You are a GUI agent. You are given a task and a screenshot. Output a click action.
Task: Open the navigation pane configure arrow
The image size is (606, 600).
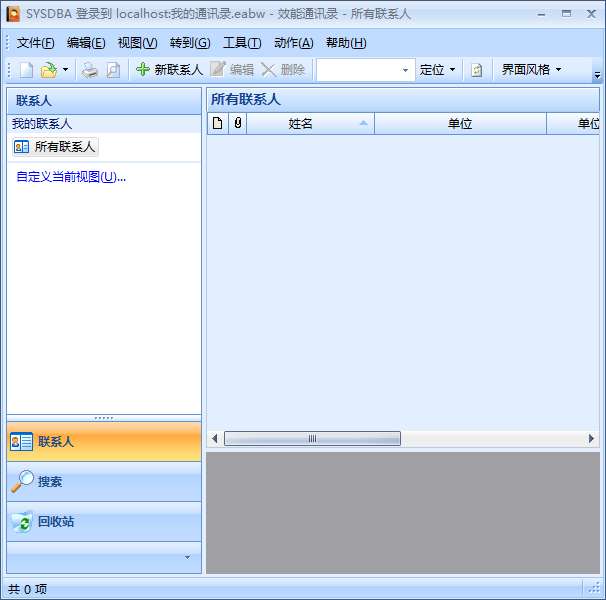(x=187, y=557)
